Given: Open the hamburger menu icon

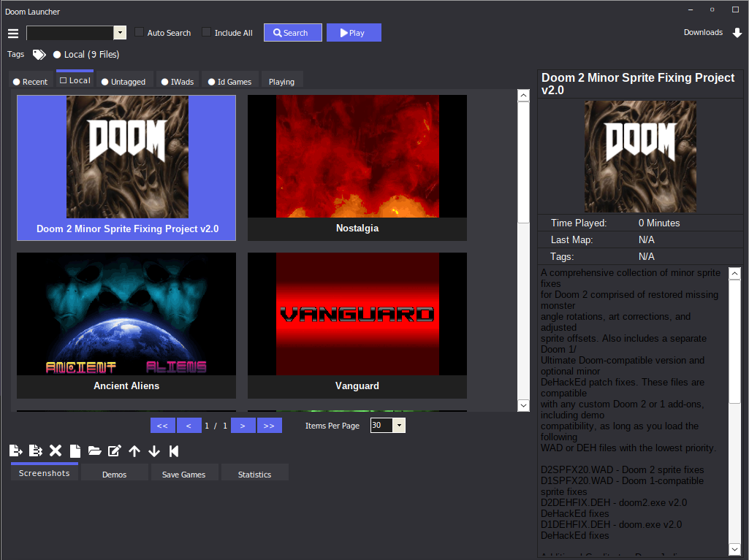Looking at the screenshot, I should [x=13, y=32].
